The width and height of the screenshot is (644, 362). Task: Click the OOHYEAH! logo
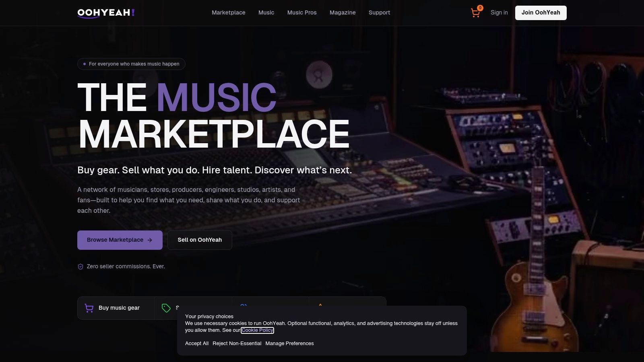coord(106,13)
